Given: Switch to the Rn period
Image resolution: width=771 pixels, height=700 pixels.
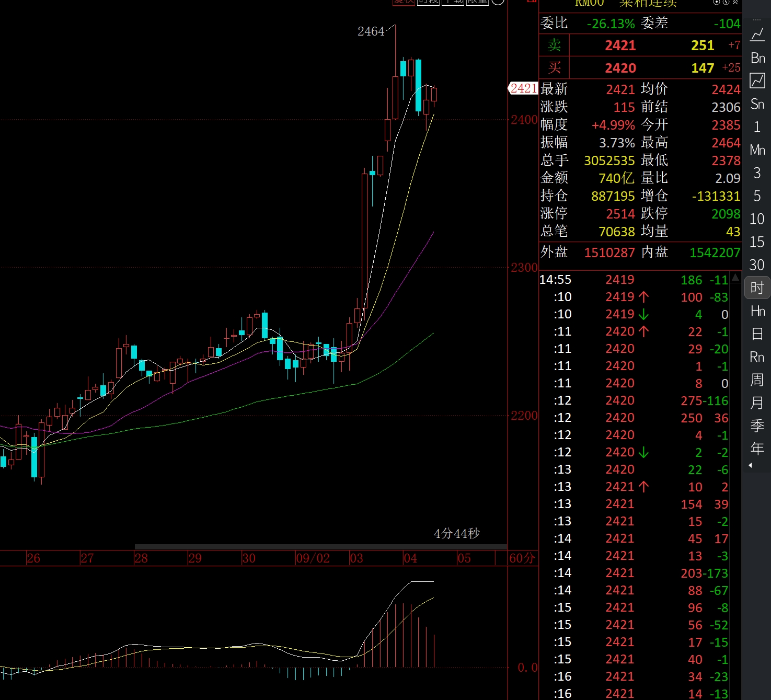Looking at the screenshot, I should point(757,357).
